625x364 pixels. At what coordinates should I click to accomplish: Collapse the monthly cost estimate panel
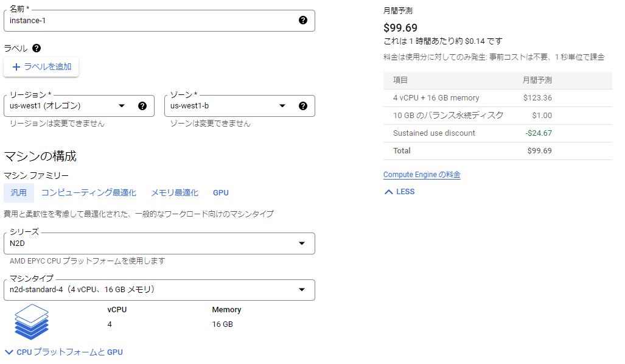401,191
